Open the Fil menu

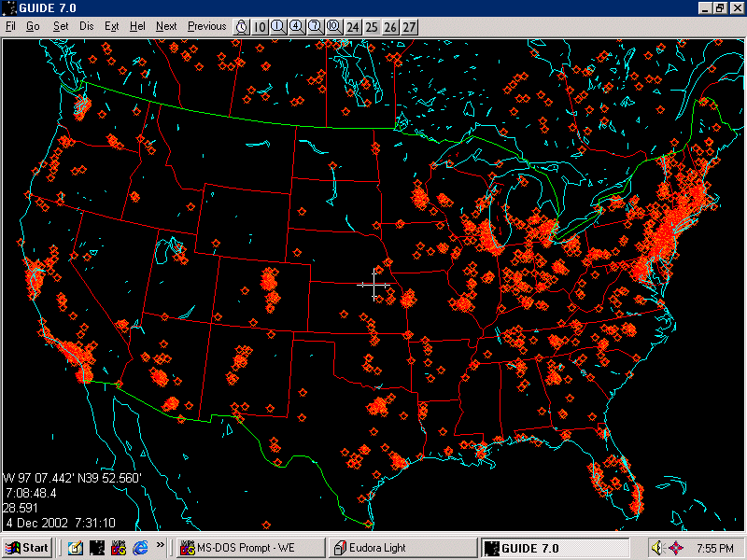[10, 26]
